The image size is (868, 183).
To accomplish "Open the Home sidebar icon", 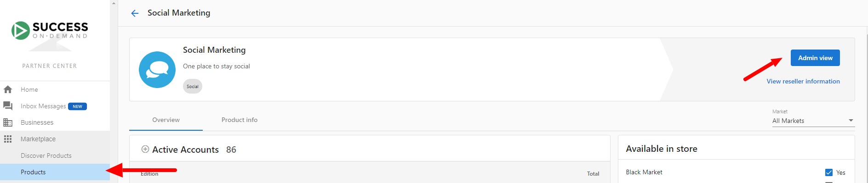I will (8, 89).
